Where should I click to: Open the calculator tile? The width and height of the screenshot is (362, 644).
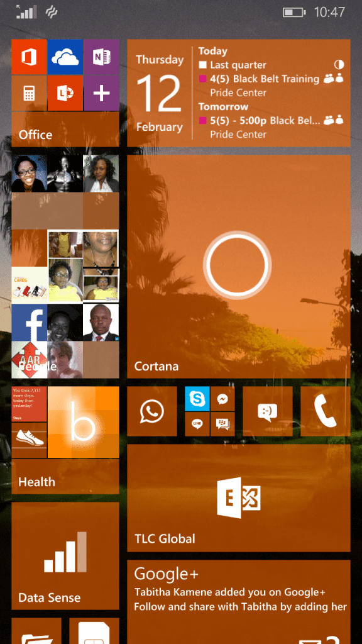click(29, 93)
